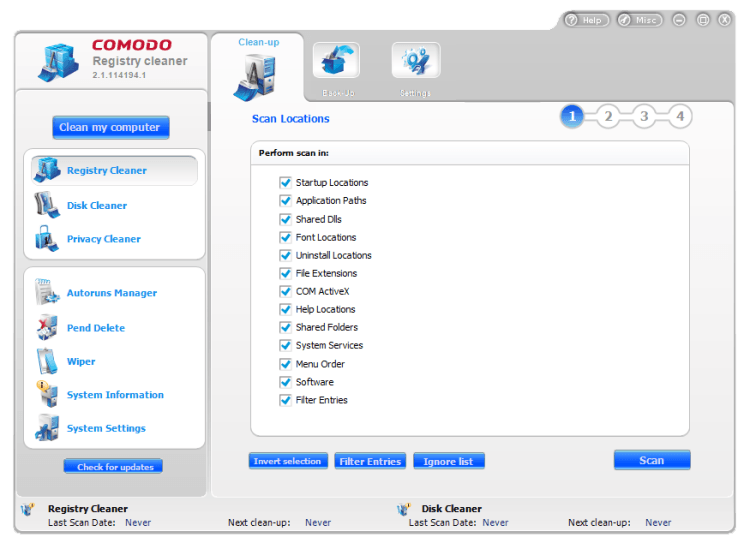Go to wizard step 2
This screenshot has height=549, width=750.
[608, 116]
